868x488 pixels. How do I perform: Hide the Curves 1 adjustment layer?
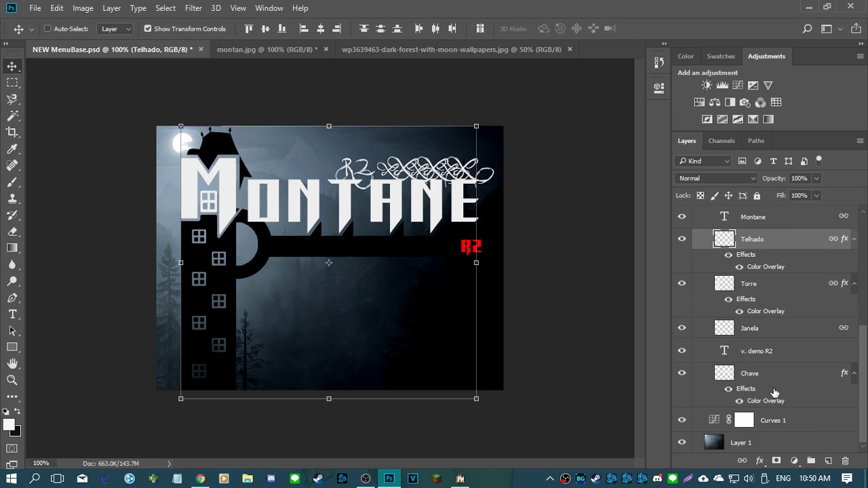[x=682, y=420]
